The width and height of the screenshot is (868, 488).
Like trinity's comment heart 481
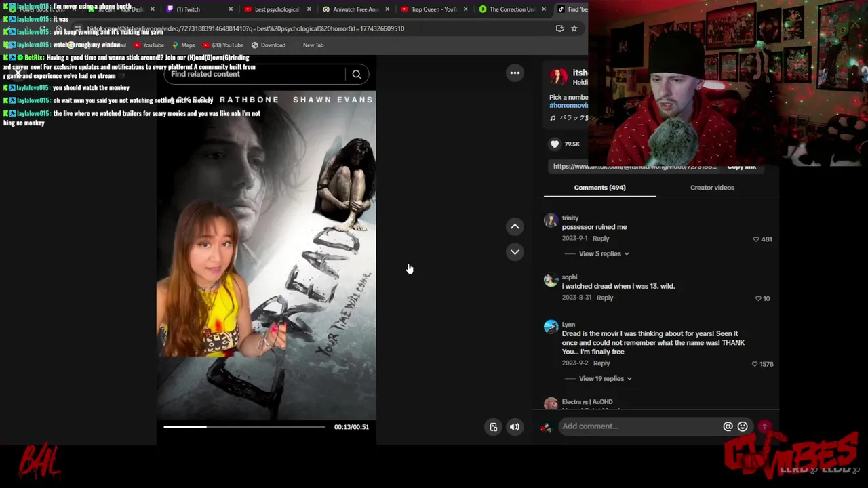[756, 239]
